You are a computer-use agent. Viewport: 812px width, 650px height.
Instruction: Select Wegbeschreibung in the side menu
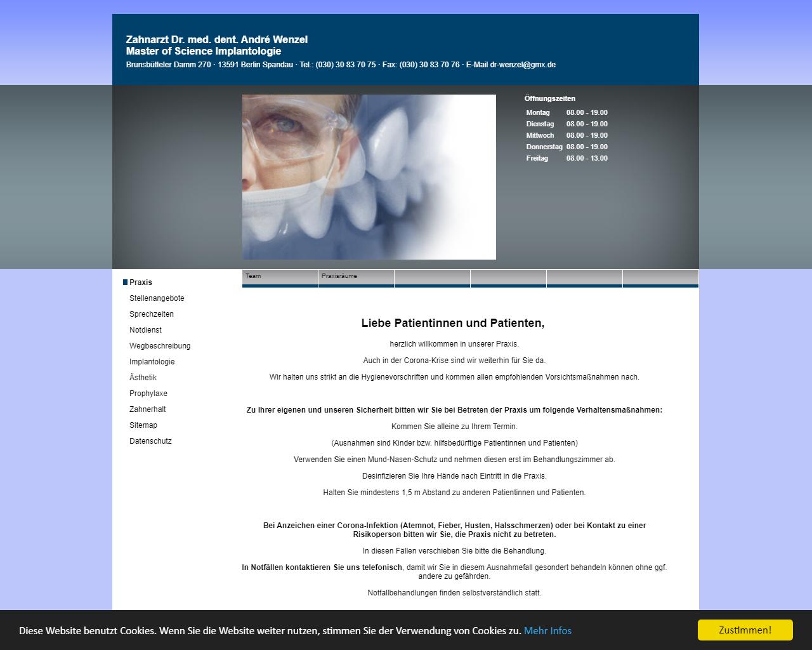[160, 346]
